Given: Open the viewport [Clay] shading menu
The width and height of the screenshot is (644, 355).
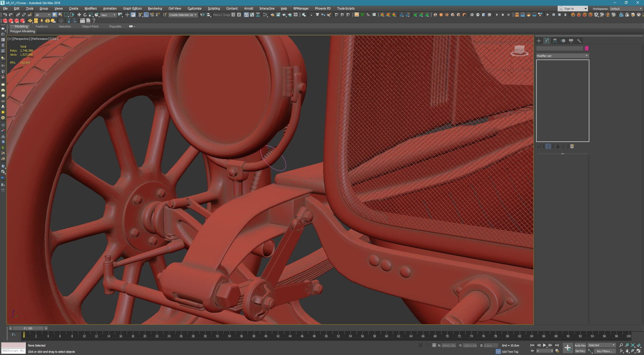Looking at the screenshot, I should click(54, 39).
